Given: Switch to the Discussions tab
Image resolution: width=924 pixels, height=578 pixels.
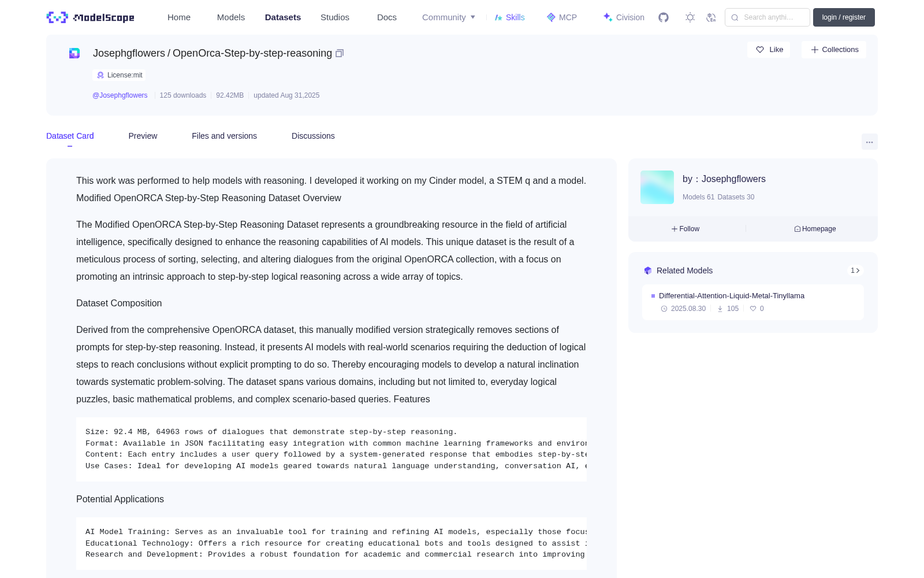Looking at the screenshot, I should tap(313, 136).
